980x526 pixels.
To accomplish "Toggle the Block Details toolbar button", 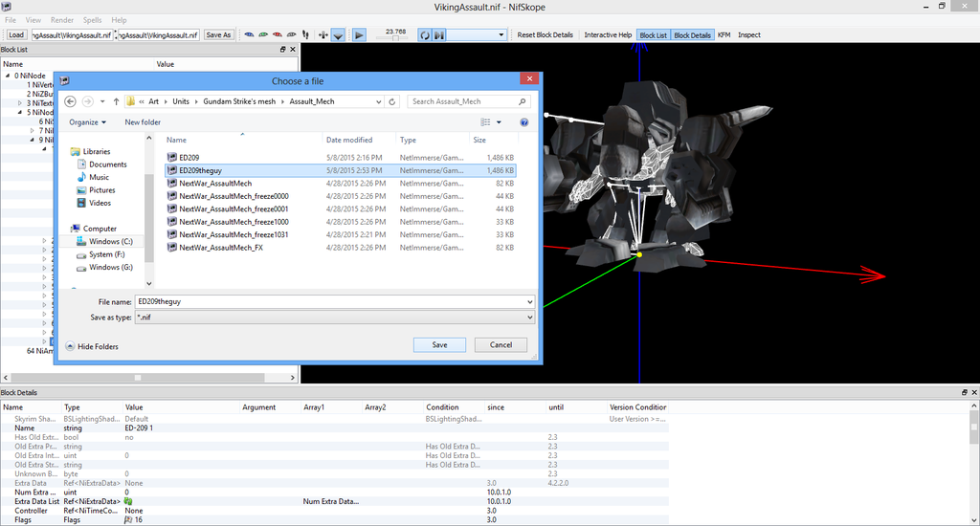I will (x=692, y=35).
